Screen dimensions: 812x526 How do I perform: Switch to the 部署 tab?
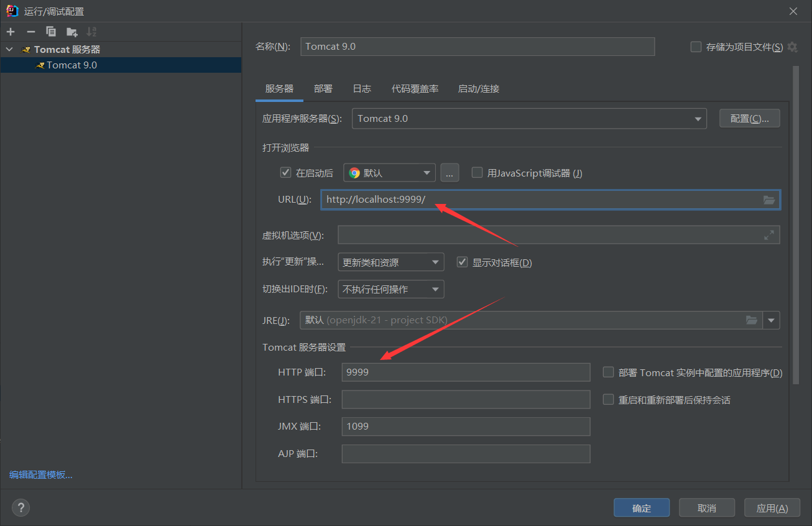[323, 89]
